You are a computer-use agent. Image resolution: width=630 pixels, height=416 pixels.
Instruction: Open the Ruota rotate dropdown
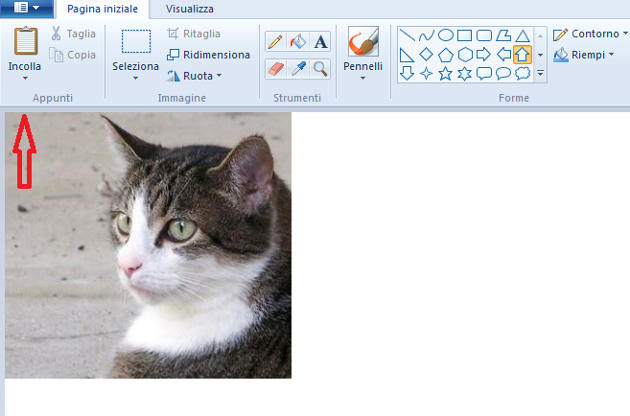(x=194, y=76)
